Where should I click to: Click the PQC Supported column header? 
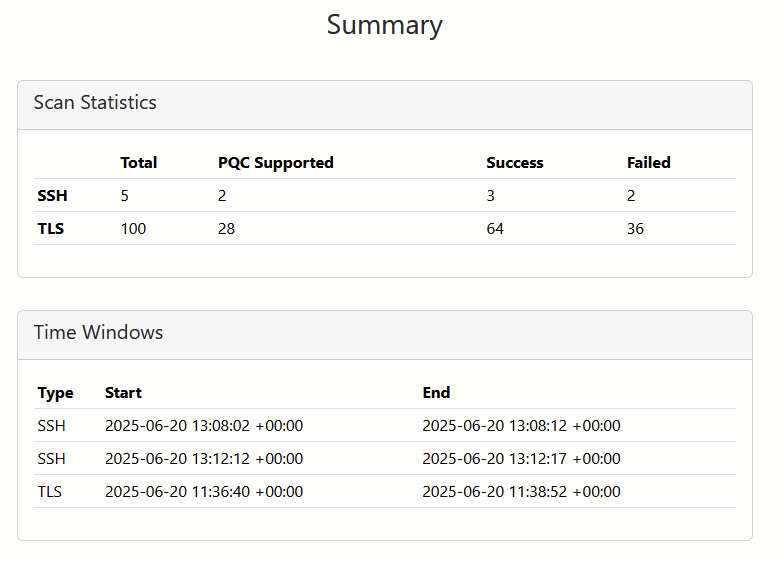tap(275, 163)
